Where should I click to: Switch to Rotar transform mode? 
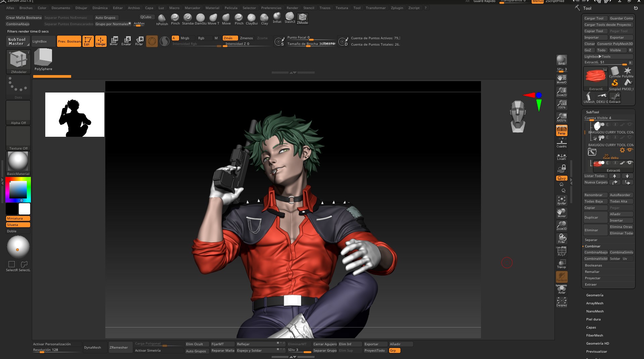click(139, 41)
